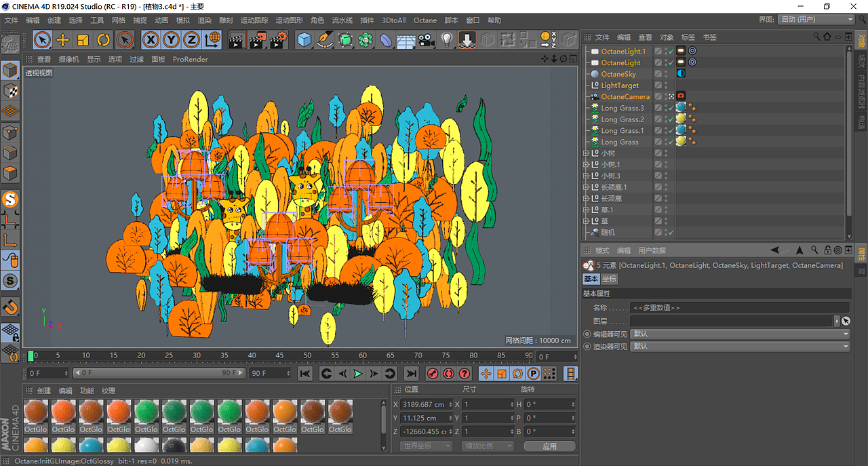Add a light bulb object
Image resolution: width=868 pixels, height=466 pixels.
[x=446, y=40]
